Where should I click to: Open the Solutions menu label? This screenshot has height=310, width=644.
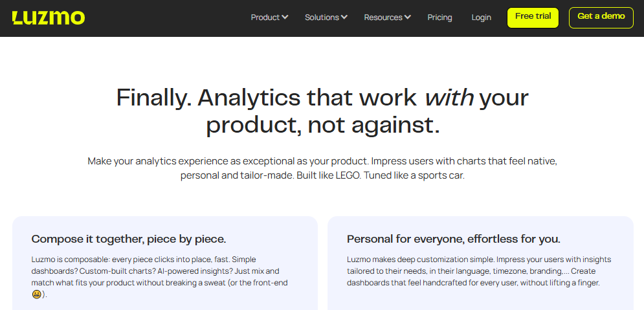point(322,17)
